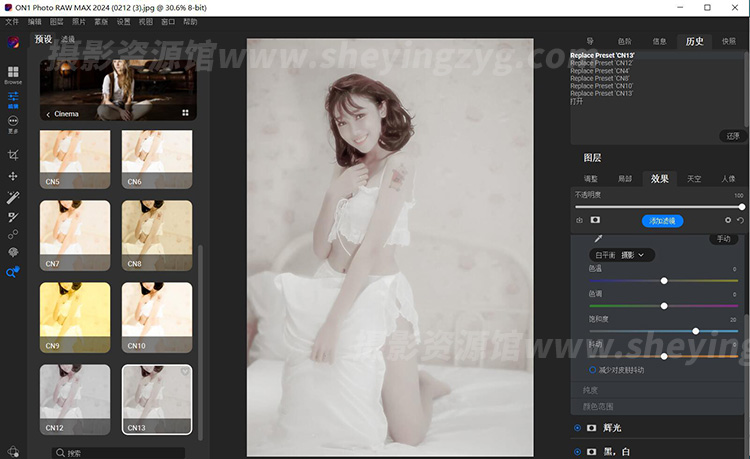Toggle the 辉光 filter on or off

pos(578,428)
